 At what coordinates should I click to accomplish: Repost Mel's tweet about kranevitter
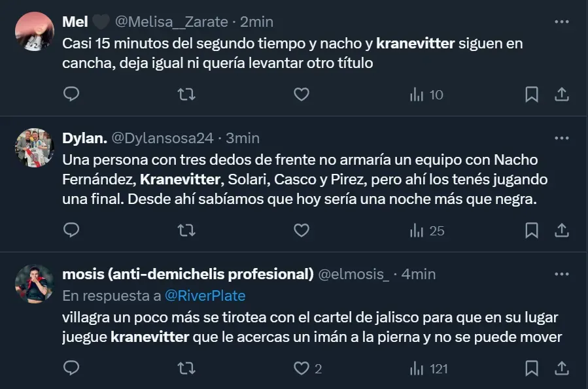pyautogui.click(x=186, y=95)
